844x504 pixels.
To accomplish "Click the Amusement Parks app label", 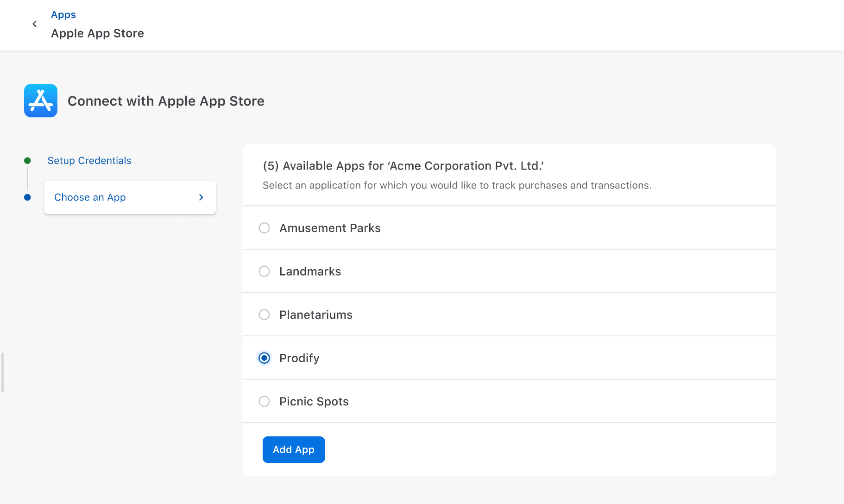I will click(330, 228).
